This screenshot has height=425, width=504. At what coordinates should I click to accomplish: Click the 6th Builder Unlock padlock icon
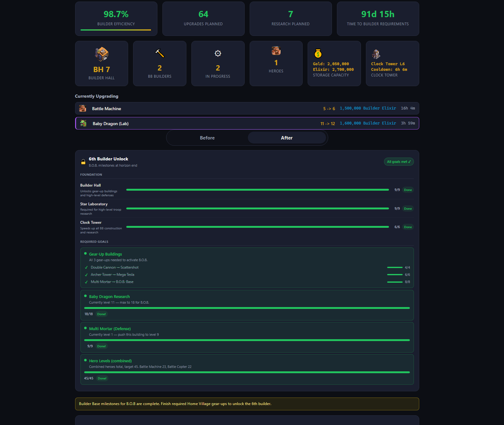click(x=83, y=162)
